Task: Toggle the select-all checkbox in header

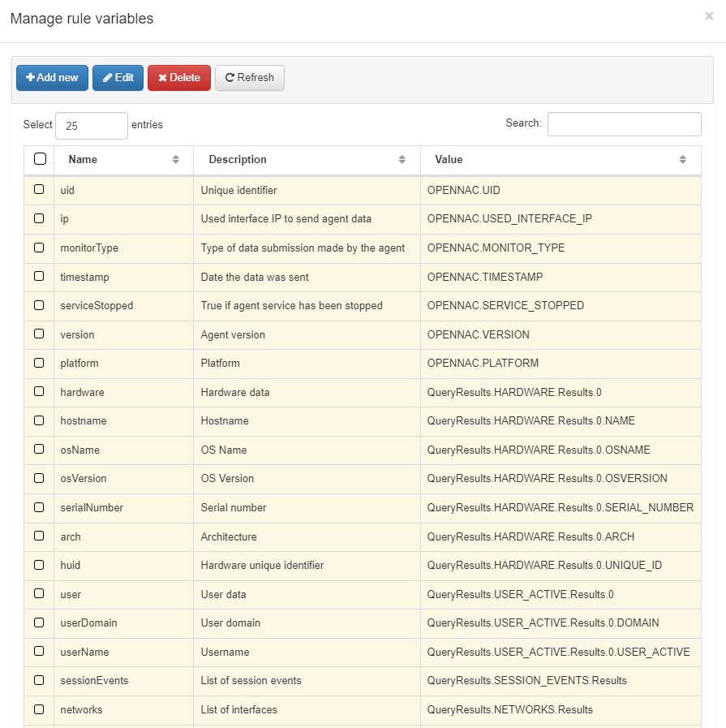Action: [x=40, y=159]
